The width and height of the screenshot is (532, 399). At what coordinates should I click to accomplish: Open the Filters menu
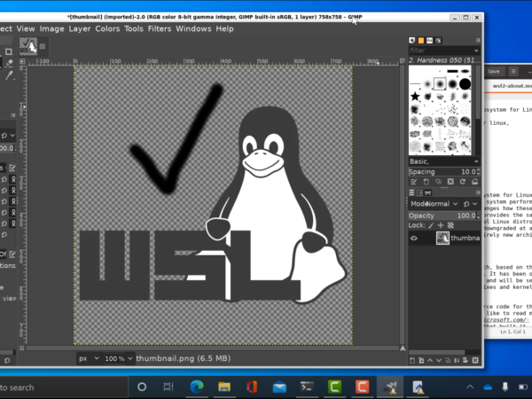point(159,29)
